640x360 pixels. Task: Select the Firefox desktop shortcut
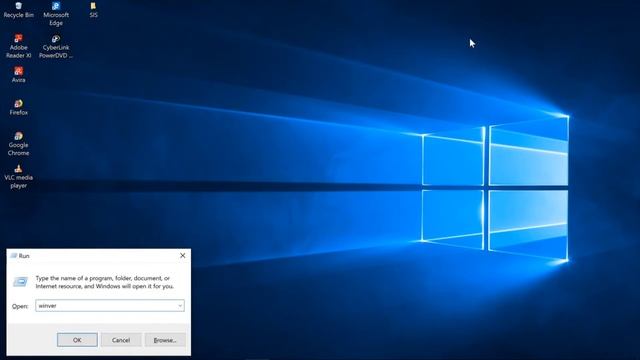[18, 107]
